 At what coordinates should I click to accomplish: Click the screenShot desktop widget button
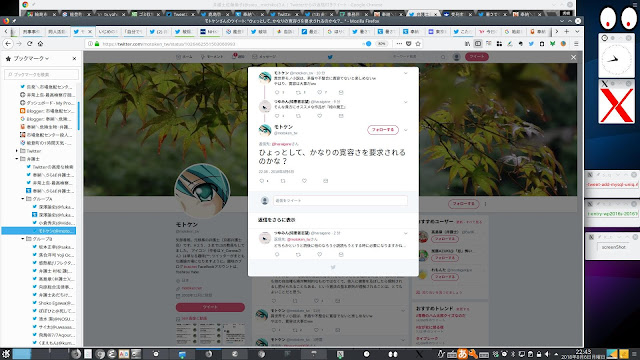[x=613, y=247]
